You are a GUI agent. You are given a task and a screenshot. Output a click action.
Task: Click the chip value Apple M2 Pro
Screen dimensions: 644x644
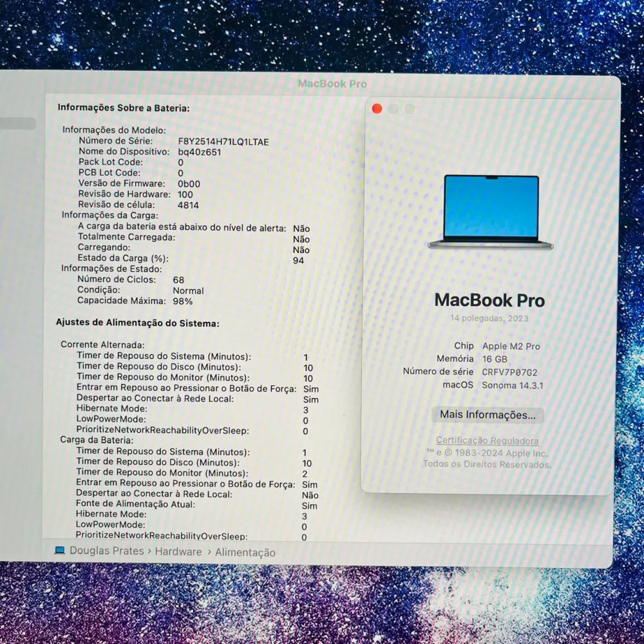(511, 346)
